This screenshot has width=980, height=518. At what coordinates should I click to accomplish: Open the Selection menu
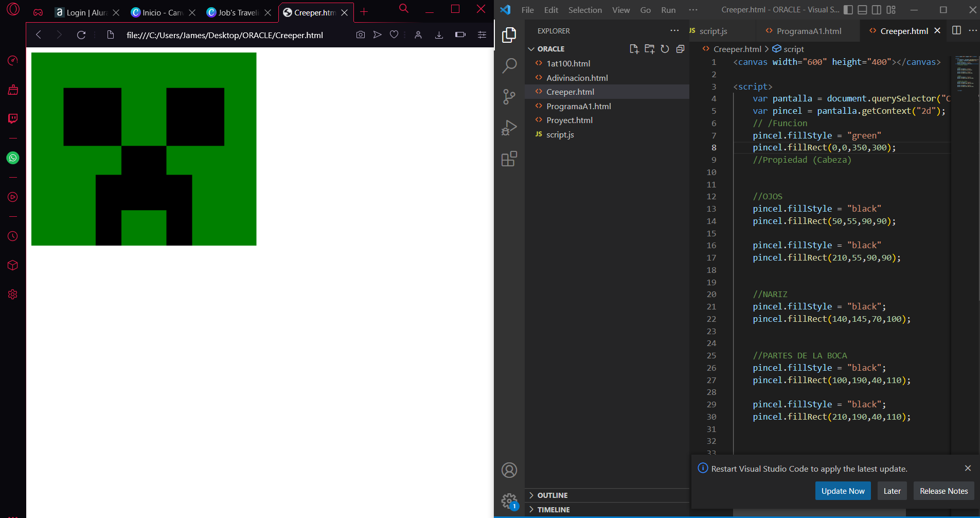(585, 10)
